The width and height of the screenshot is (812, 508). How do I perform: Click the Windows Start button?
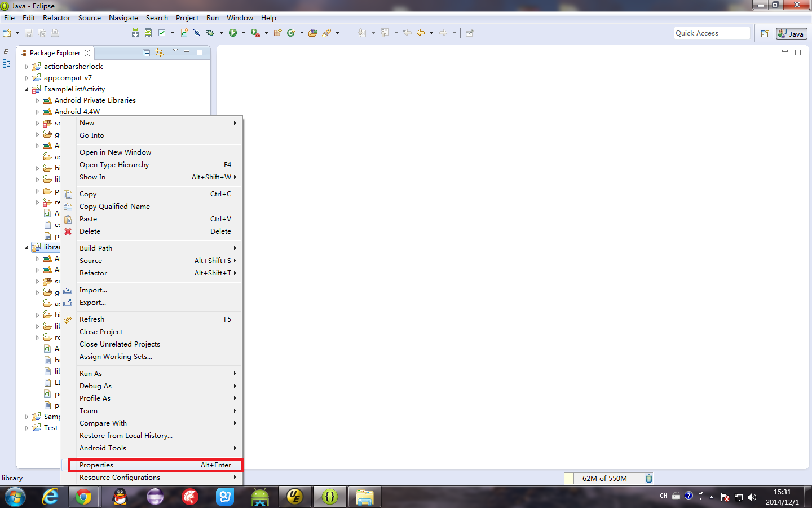coord(15,497)
